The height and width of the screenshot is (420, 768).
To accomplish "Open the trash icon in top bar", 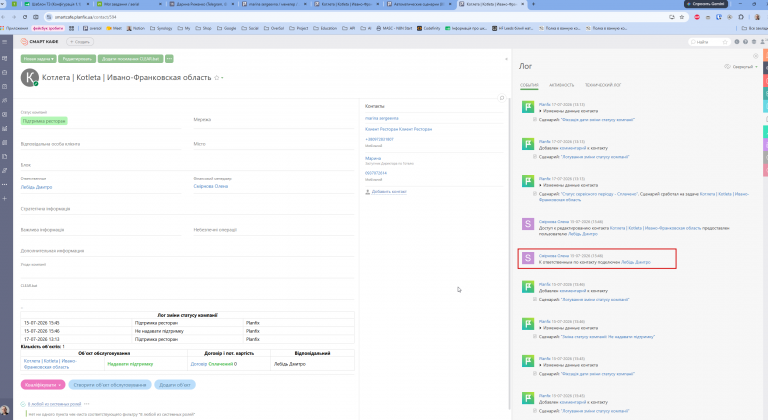I will point(754,42).
